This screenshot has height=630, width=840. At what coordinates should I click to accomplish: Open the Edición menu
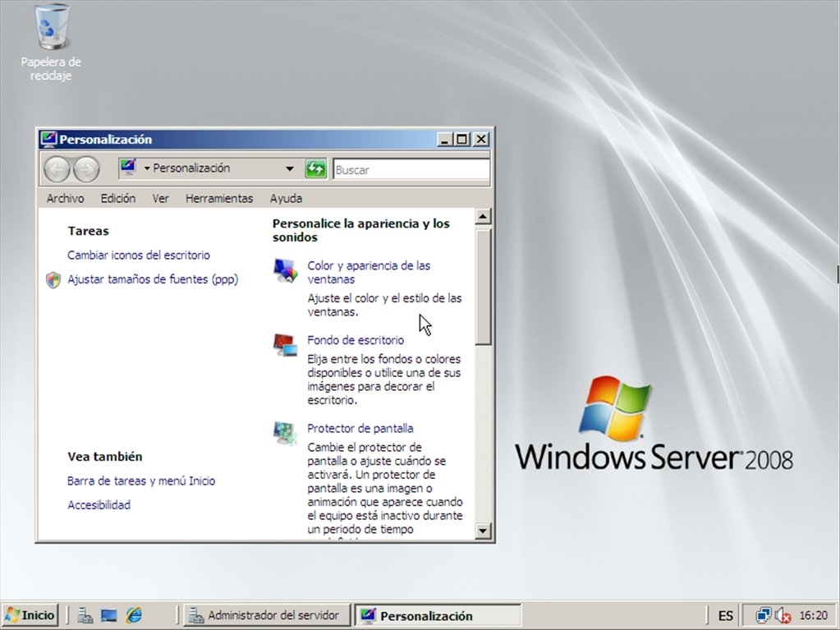[118, 198]
